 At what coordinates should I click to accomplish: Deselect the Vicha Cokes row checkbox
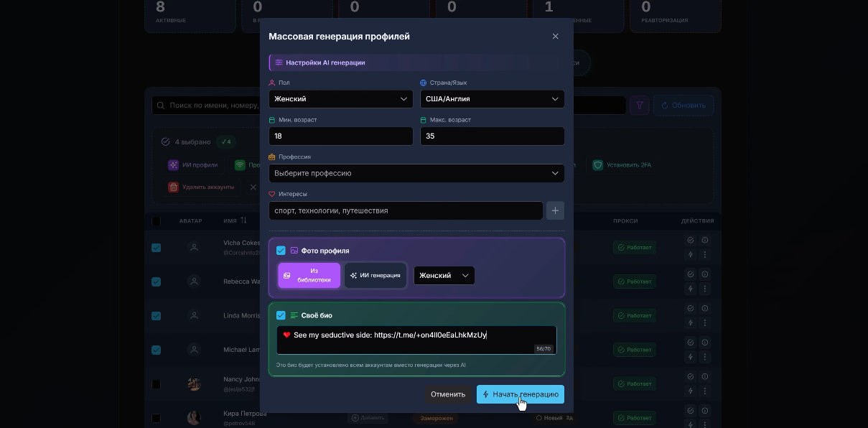157,248
